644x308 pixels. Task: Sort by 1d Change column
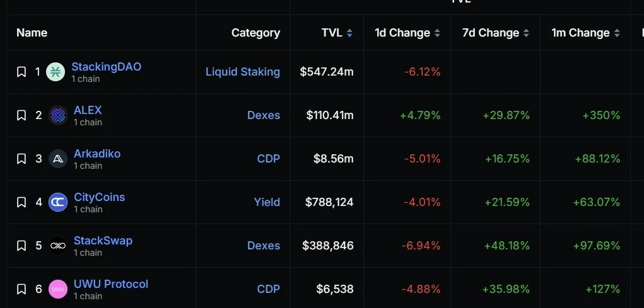click(x=407, y=33)
